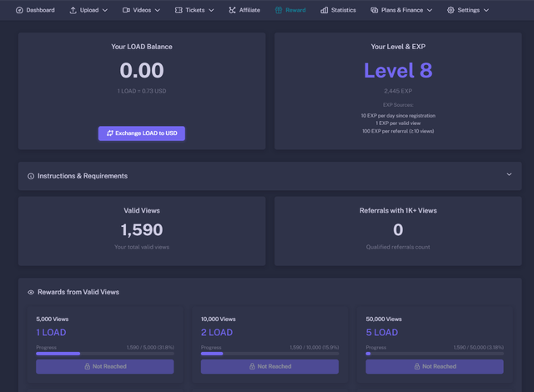Click the Settings gear icon
The width and height of the screenshot is (534, 392).
pos(451,10)
